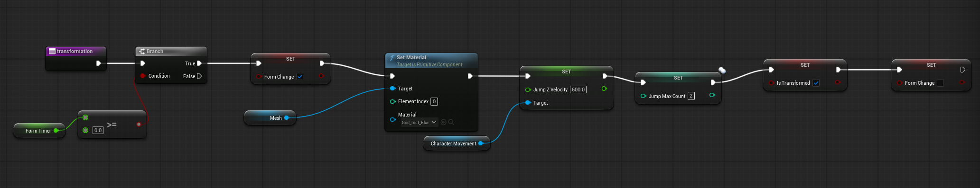Click the last Form Change SET exec output pin
Viewport: 980px width, 188px height.
[962, 70]
